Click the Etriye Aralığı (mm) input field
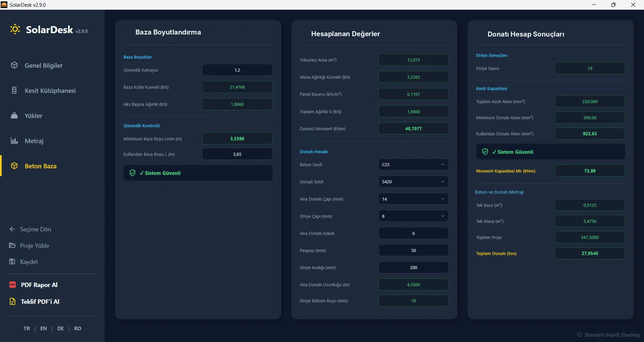Viewport: 644px width, 342px height. (x=413, y=268)
